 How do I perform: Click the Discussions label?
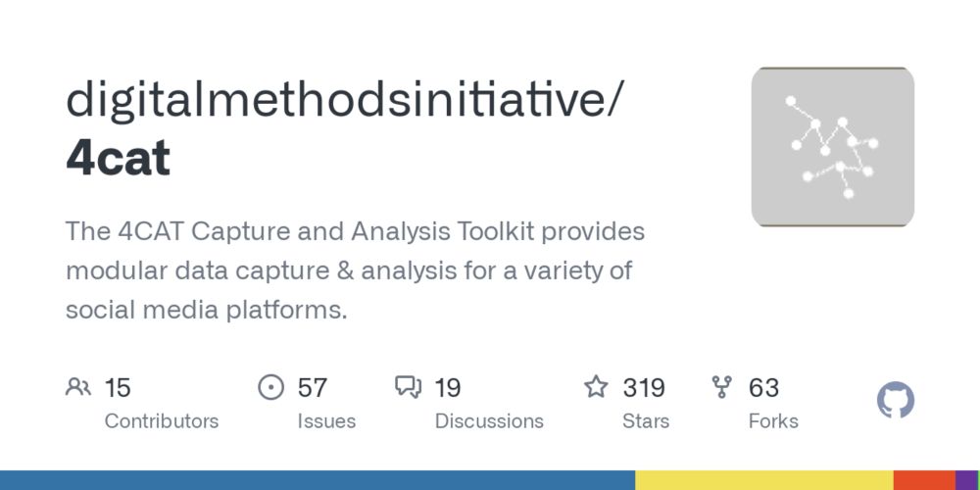489,421
